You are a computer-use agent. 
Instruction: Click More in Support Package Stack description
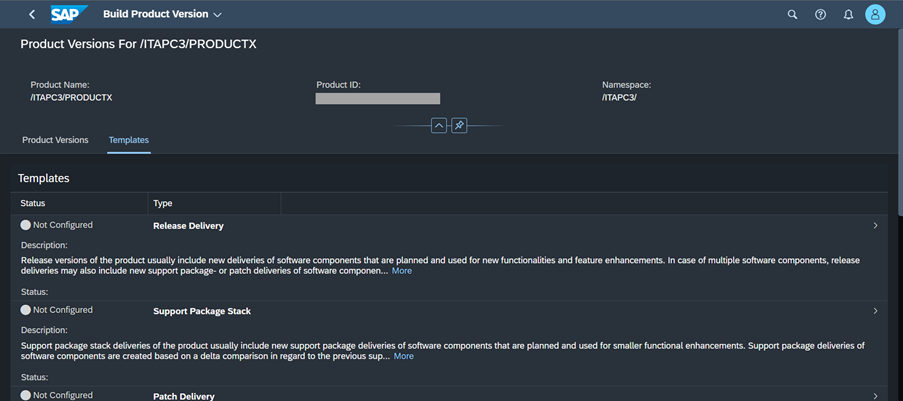coord(404,356)
